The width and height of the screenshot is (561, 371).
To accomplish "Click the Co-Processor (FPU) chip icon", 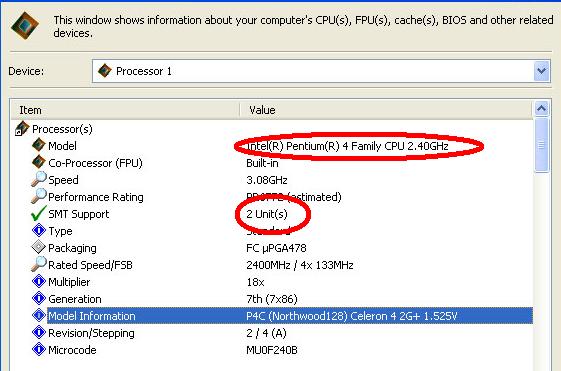I will [39, 162].
